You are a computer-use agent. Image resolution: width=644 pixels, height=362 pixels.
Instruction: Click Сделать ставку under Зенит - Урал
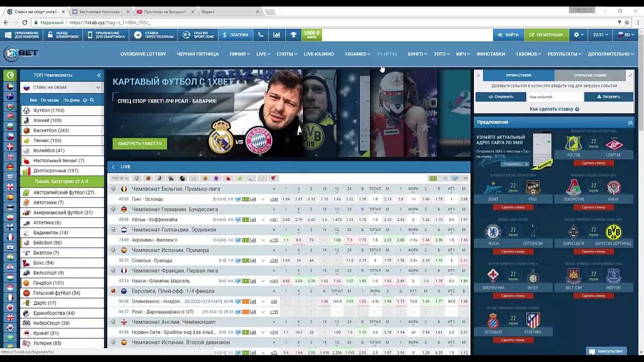(x=513, y=207)
